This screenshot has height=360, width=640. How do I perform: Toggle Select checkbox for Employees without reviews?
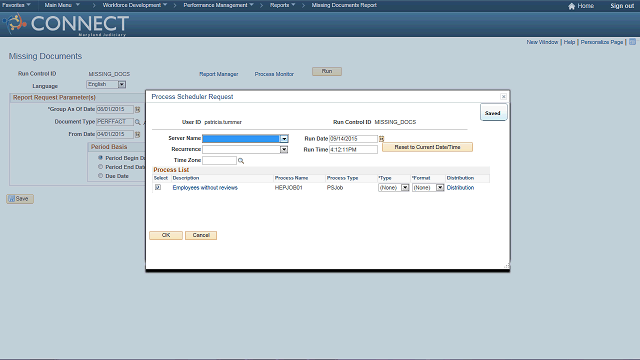point(158,187)
